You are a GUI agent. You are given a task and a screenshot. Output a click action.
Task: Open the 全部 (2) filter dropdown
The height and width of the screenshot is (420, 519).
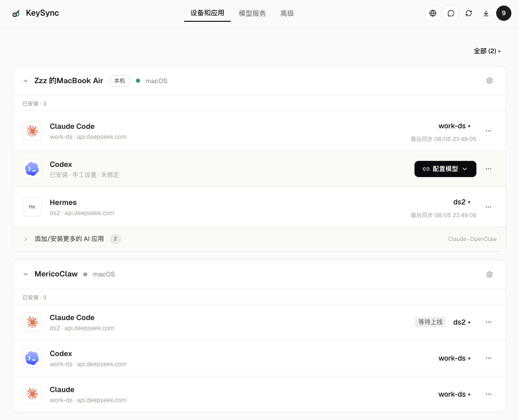[x=487, y=51]
